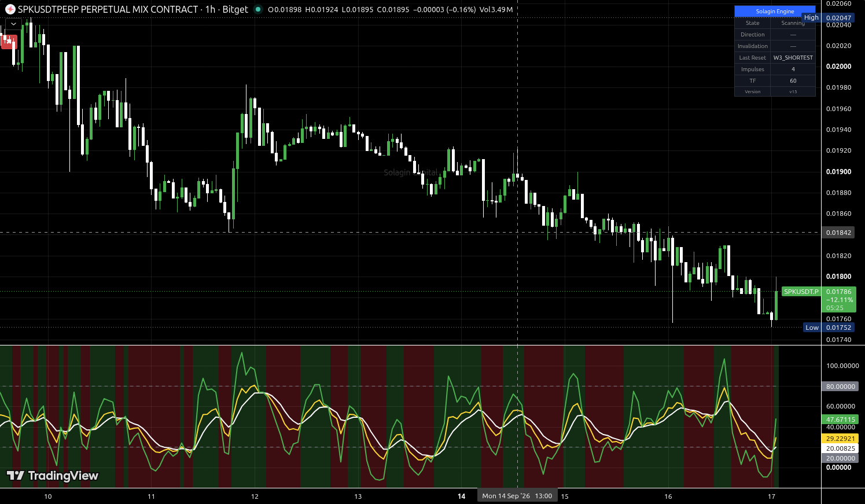Click date 12 on the time axis

click(255, 496)
